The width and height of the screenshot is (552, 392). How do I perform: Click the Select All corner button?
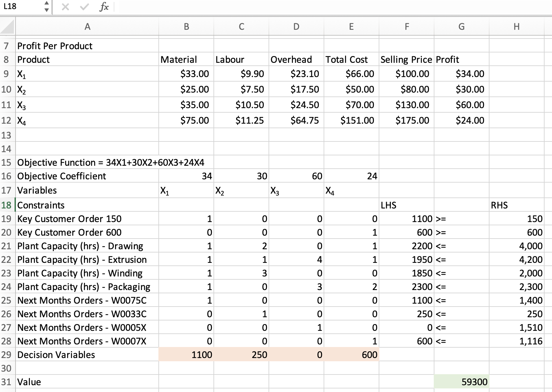[7, 27]
